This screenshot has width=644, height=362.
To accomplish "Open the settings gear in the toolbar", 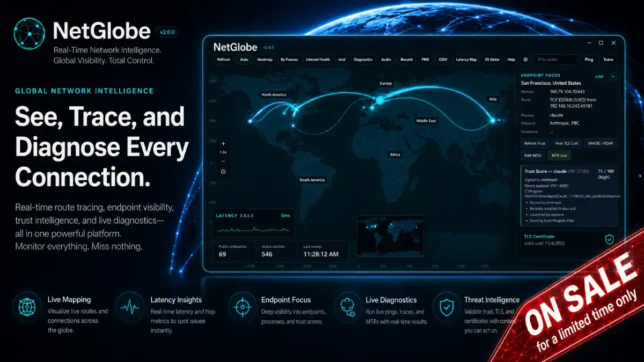I will tap(525, 60).
